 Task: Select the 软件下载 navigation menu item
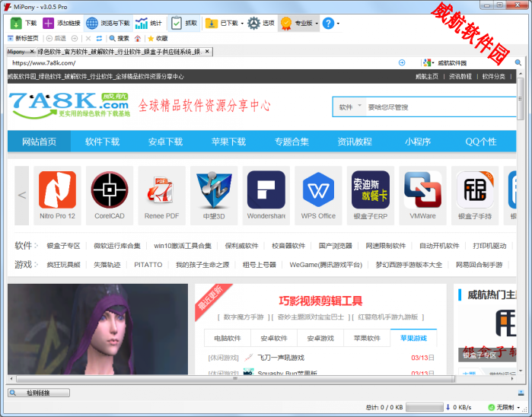tap(102, 142)
